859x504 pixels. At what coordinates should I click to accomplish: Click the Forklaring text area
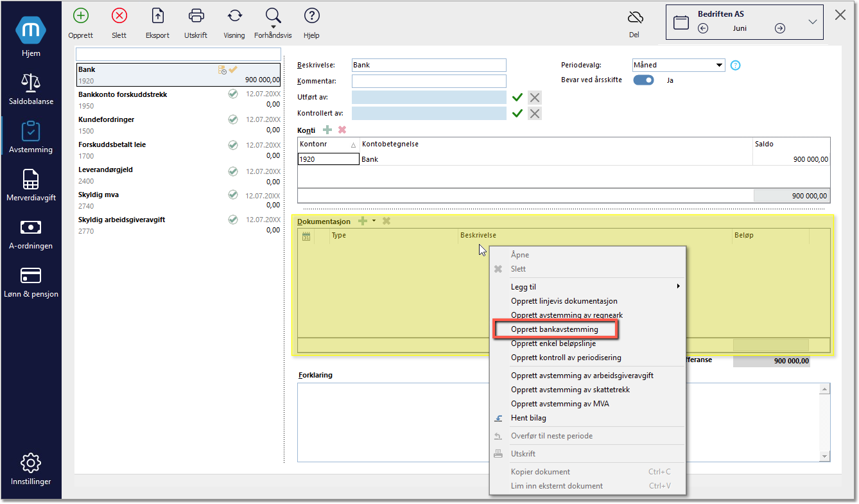click(559, 422)
